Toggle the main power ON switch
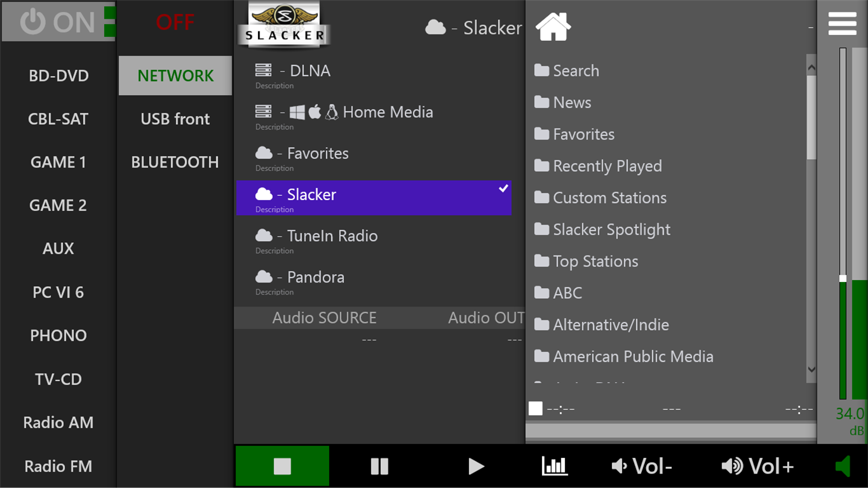The height and width of the screenshot is (488, 868). (x=58, y=22)
